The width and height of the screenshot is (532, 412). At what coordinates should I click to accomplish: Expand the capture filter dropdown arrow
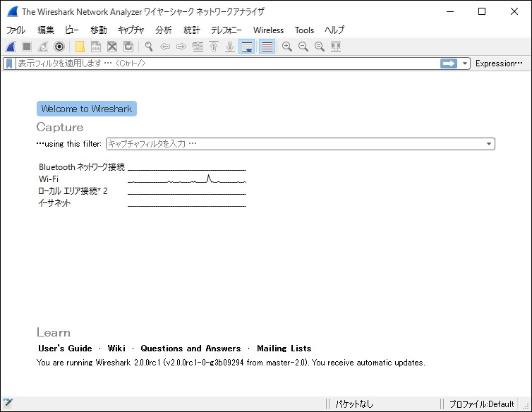[489, 144]
